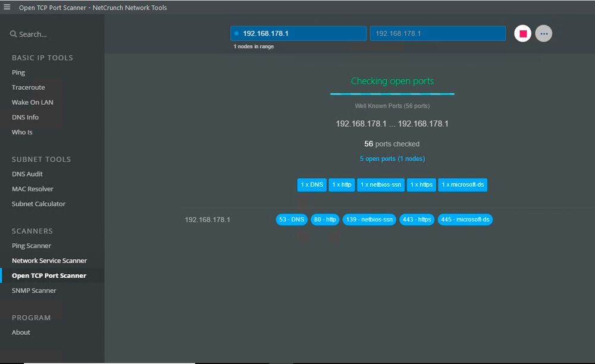Click the end IP address field
This screenshot has height=364, width=595.
(437, 34)
